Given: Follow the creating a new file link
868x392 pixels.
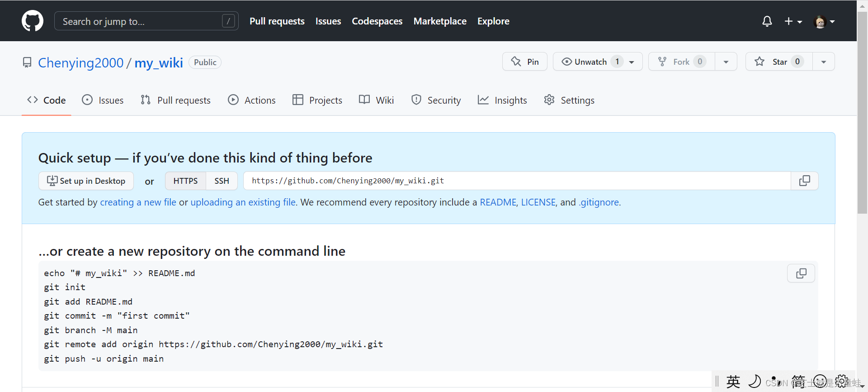Looking at the screenshot, I should pyautogui.click(x=138, y=202).
